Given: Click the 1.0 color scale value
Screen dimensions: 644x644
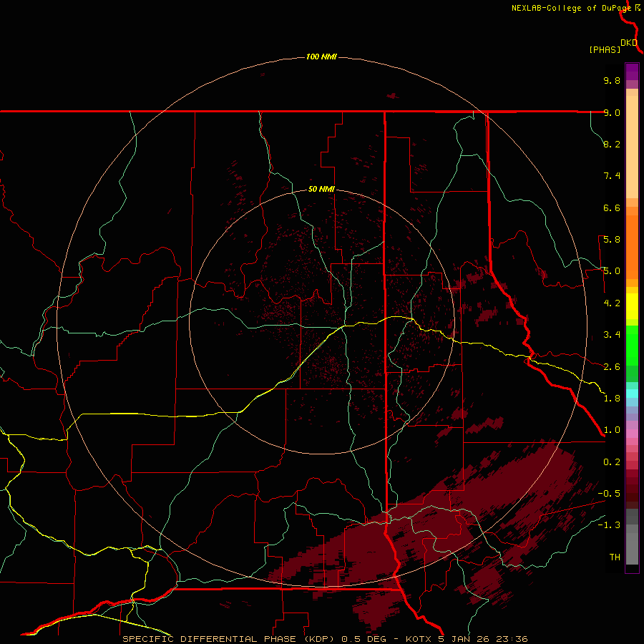Looking at the screenshot, I should pyautogui.click(x=612, y=430).
